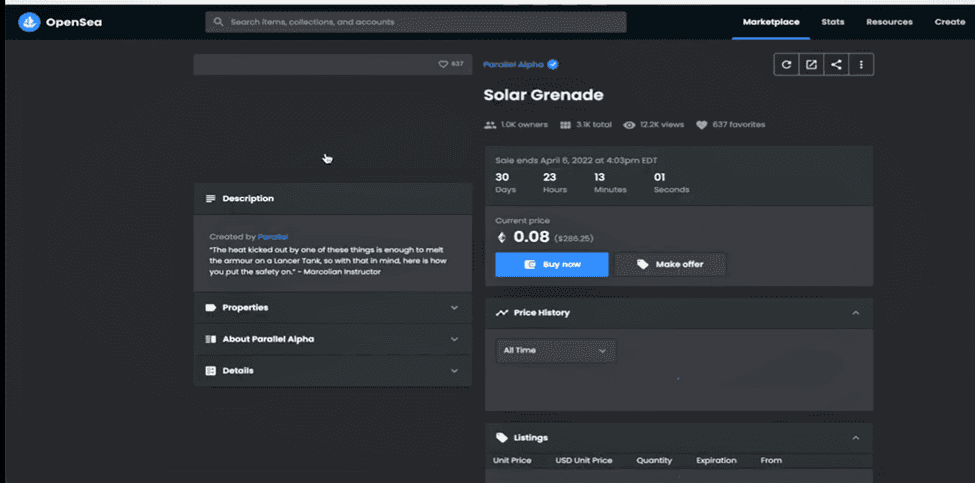Viewport: 975px width, 483px height.
Task: Click the Ethereum icon beside price
Action: pyautogui.click(x=502, y=237)
